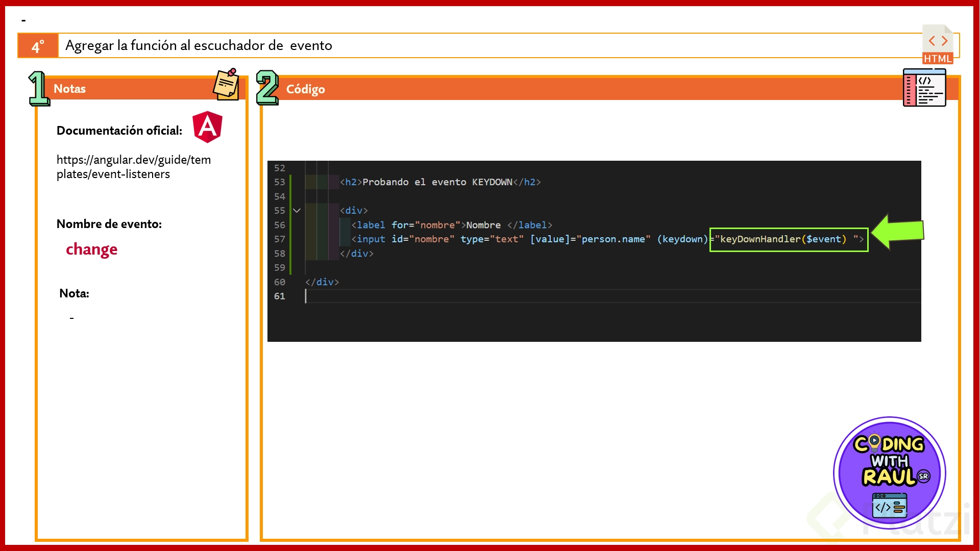Click the sticky notes icon
The width and height of the screenshot is (980, 551).
[x=226, y=84]
